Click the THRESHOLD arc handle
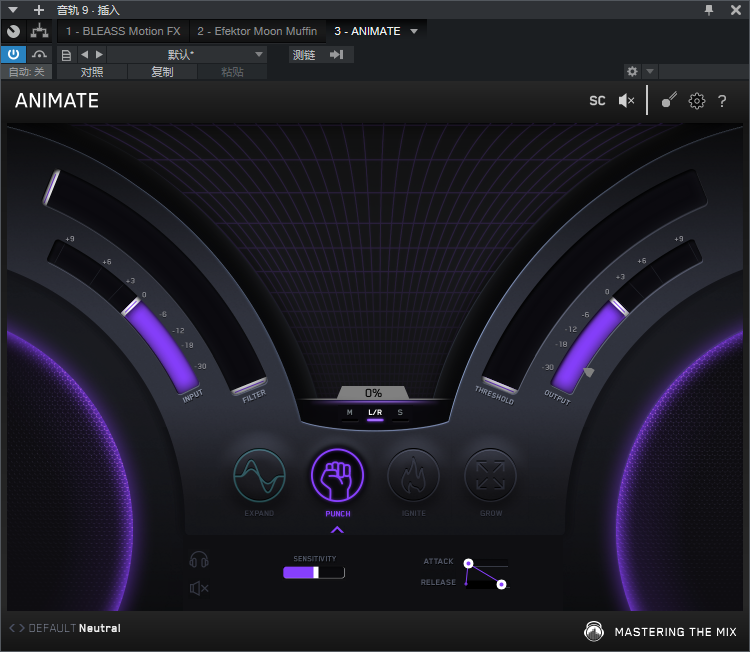 [x=499, y=384]
